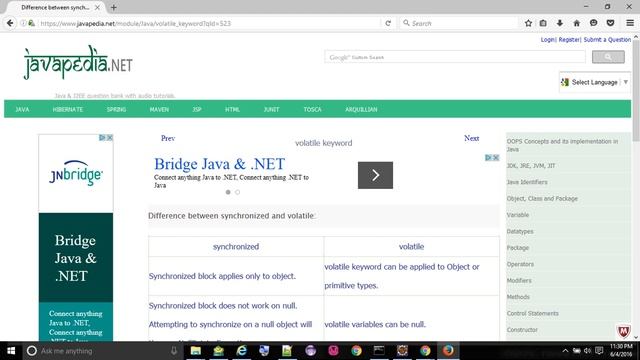640x360 pixels.
Task: Click the browser back arrow button
Action: click(10, 23)
